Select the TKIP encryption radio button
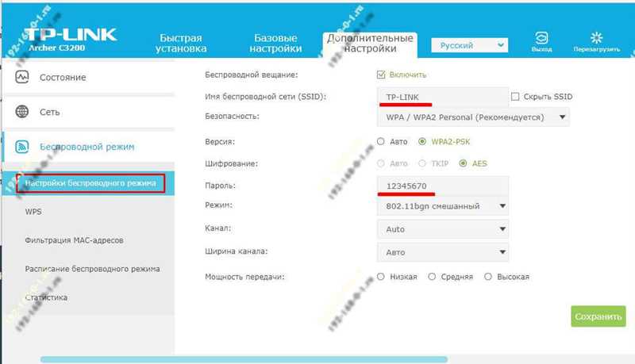 point(422,163)
